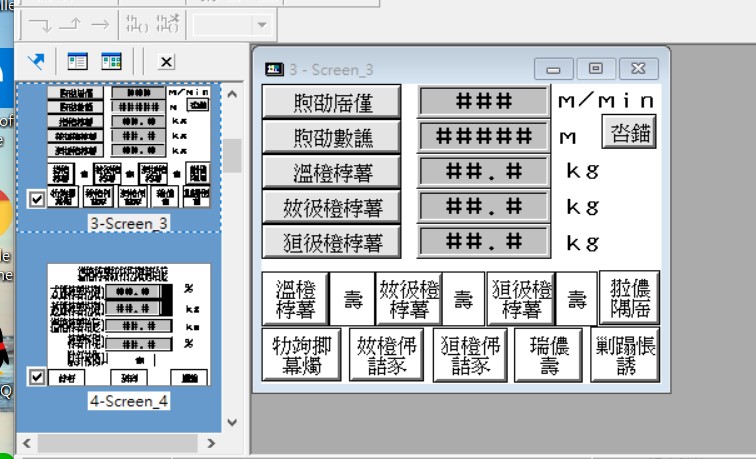Click the 3 - Screen_3 window title icon
This screenshot has height=459, width=756.
(x=273, y=69)
